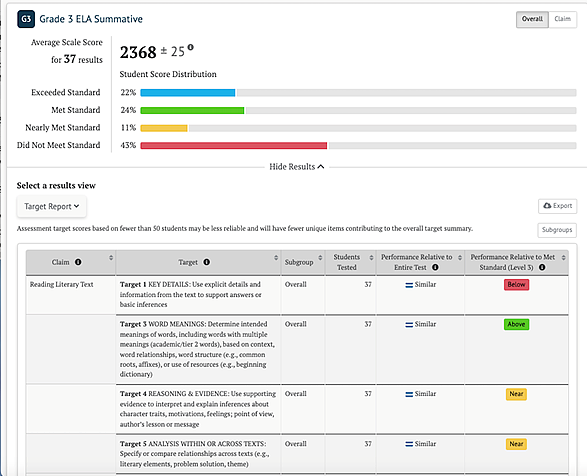Click the Target 5 ANALYSIS WITHIN OR ACROSS TEXTS description
Screen dimensions: 587x476
click(x=194, y=454)
